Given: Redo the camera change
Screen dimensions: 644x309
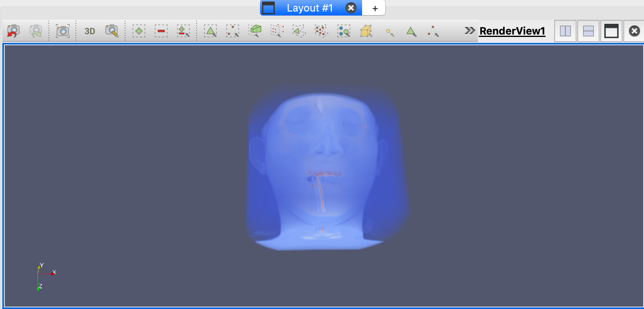Looking at the screenshot, I should pyautogui.click(x=36, y=31).
